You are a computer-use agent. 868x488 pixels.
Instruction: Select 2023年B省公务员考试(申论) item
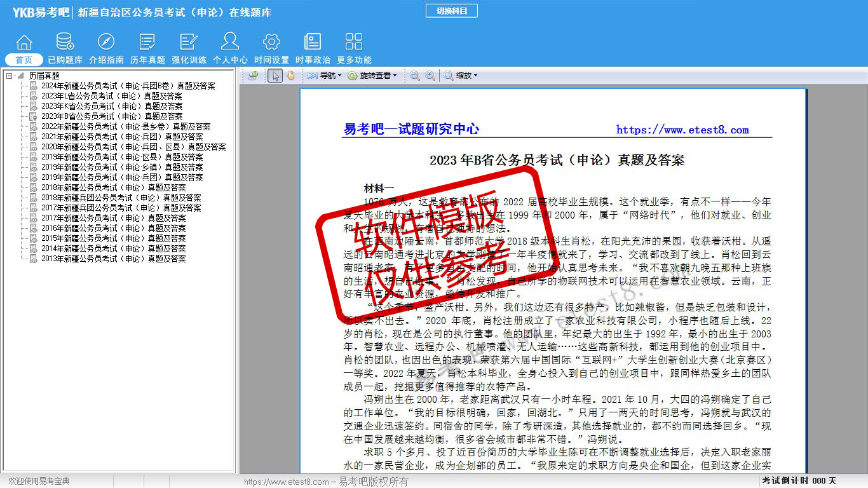111,116
